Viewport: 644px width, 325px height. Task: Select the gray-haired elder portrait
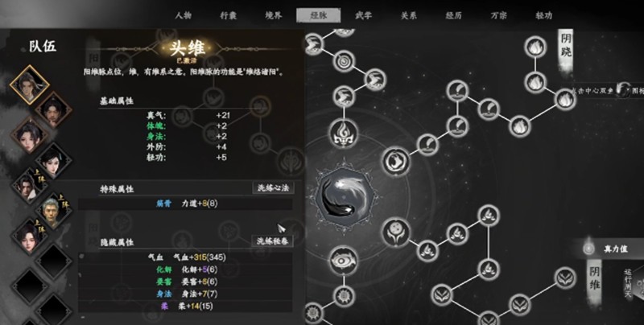[x=54, y=211]
